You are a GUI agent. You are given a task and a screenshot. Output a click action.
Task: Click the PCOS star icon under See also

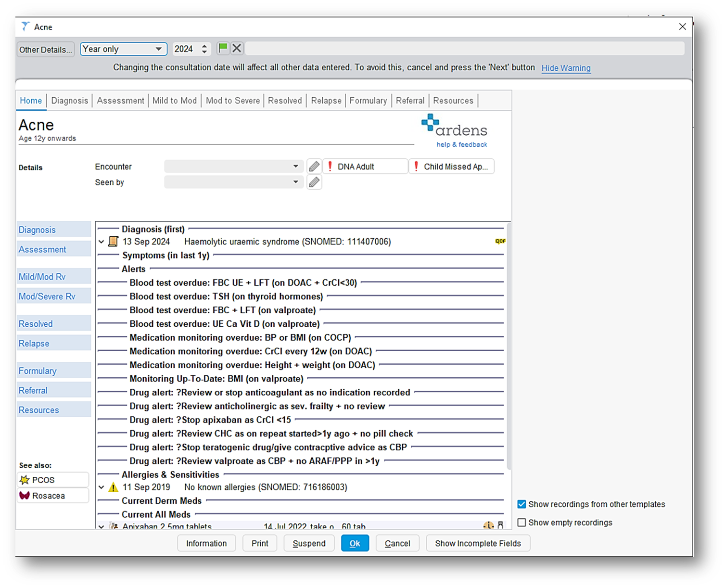(25, 480)
